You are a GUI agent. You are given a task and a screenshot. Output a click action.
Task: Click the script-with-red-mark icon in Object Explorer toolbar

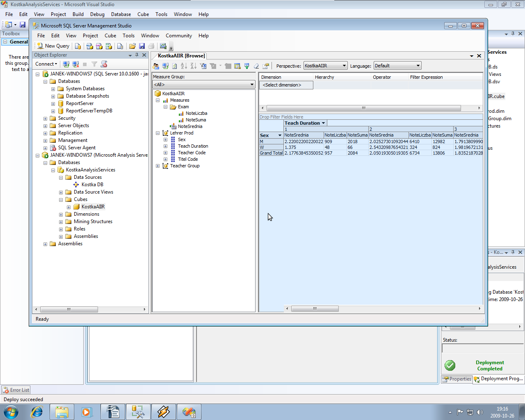click(x=104, y=64)
